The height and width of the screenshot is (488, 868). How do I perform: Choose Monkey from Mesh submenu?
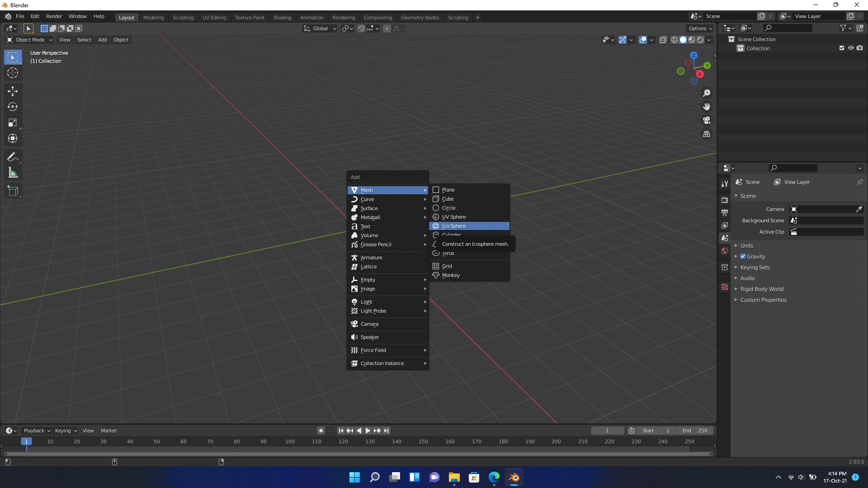469,275
